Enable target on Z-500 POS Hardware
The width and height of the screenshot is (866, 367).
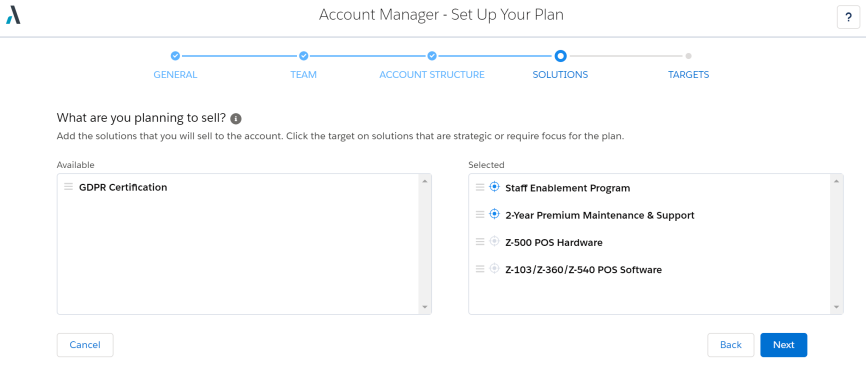[x=494, y=242]
